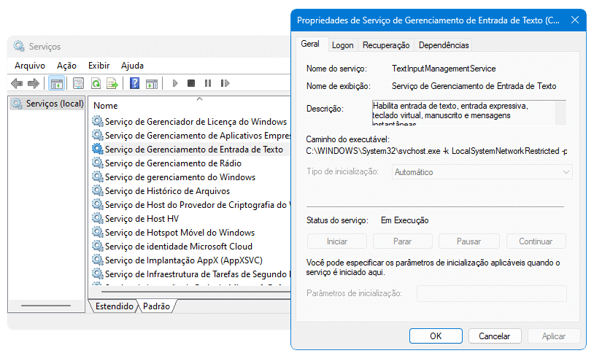Screen dimensions: 594x364
Task: Click the Pausar button
Action: coord(468,241)
